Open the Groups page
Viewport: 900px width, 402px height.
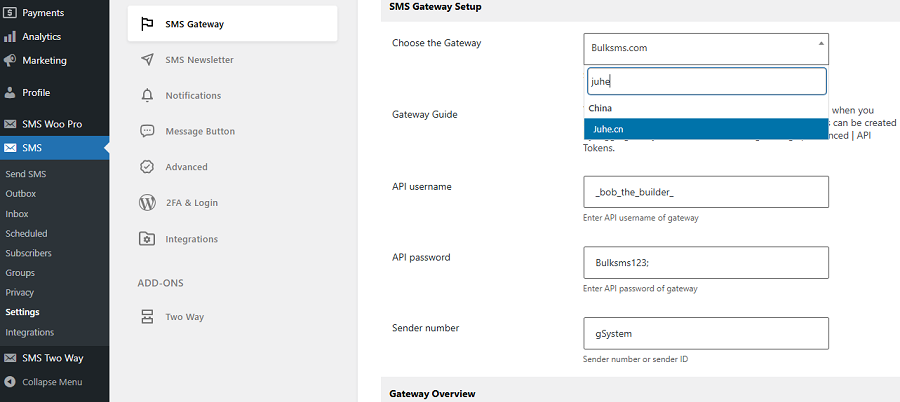(x=20, y=273)
